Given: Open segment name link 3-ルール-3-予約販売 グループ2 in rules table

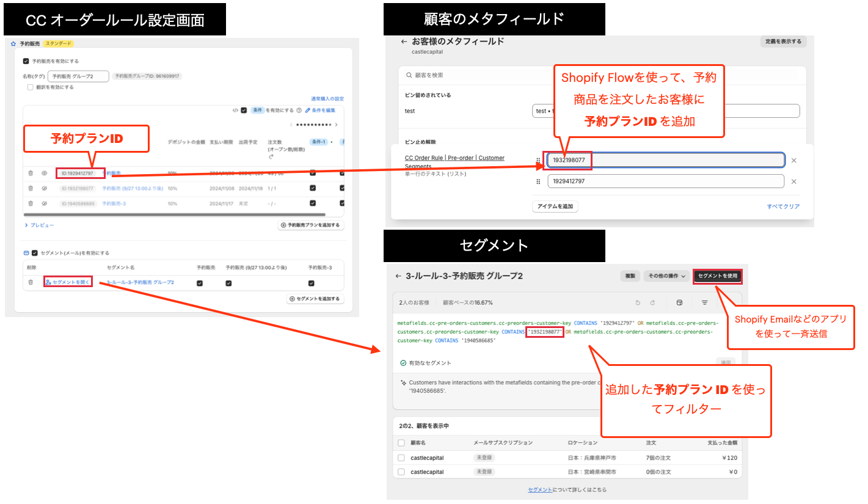Looking at the screenshot, I should [x=140, y=282].
